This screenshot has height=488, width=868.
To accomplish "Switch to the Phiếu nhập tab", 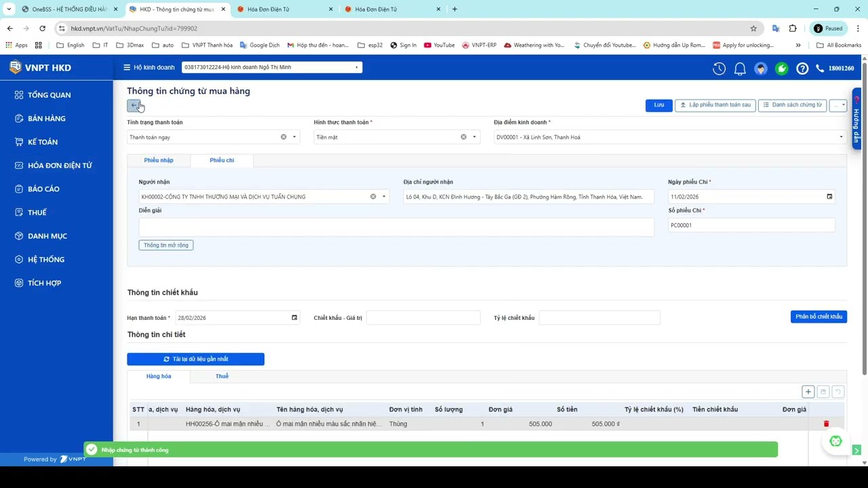I will pyautogui.click(x=159, y=160).
